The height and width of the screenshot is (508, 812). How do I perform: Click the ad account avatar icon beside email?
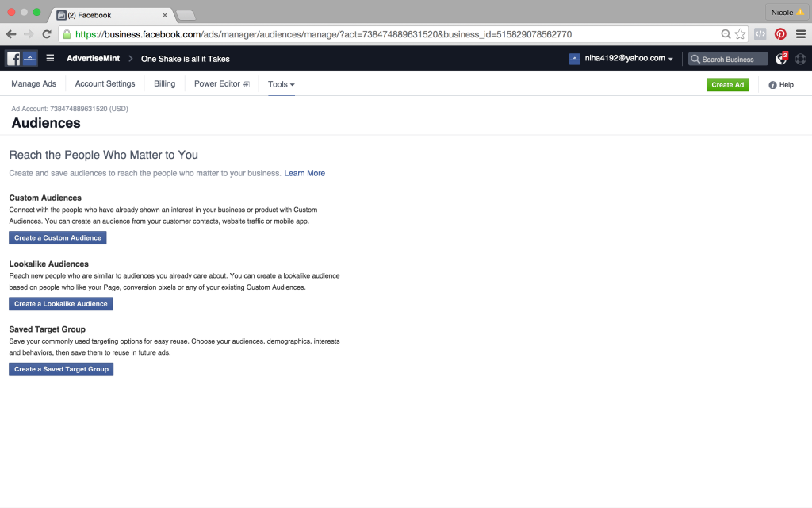573,57
